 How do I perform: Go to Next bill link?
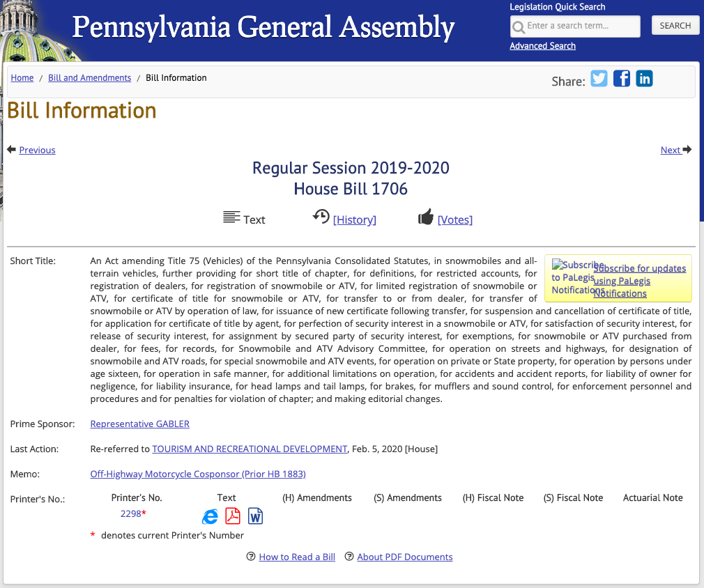point(671,150)
